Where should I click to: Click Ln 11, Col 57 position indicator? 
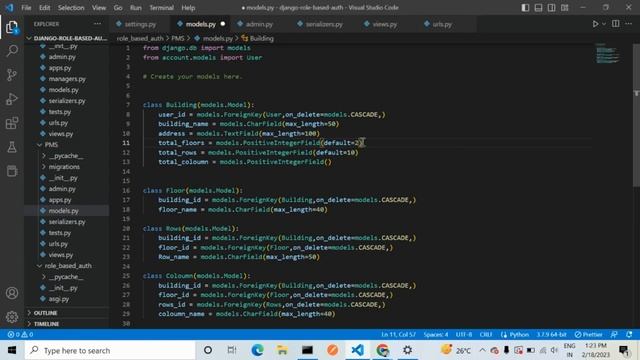[398, 335]
